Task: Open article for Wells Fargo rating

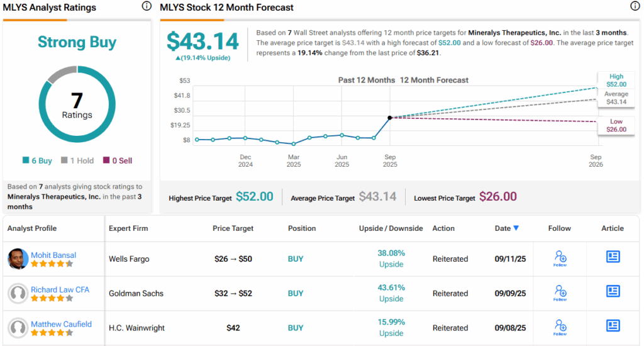Action: click(613, 257)
